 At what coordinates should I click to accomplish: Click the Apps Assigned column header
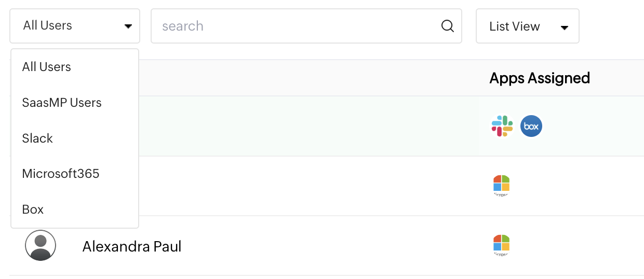[x=540, y=78]
